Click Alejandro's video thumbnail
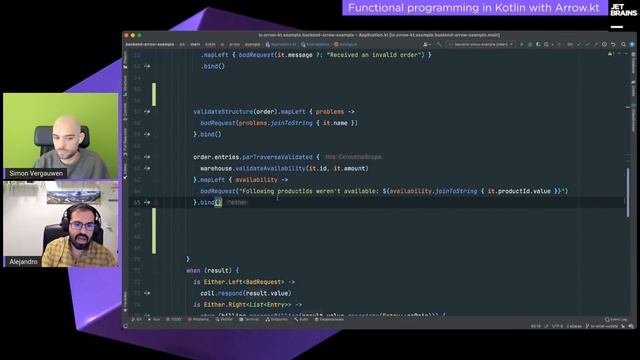The width and height of the screenshot is (640, 360). 61,224
